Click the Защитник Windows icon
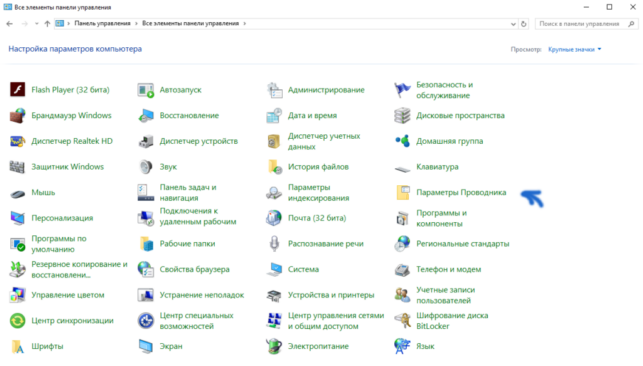This screenshot has height=366, width=643. pyautogui.click(x=18, y=167)
